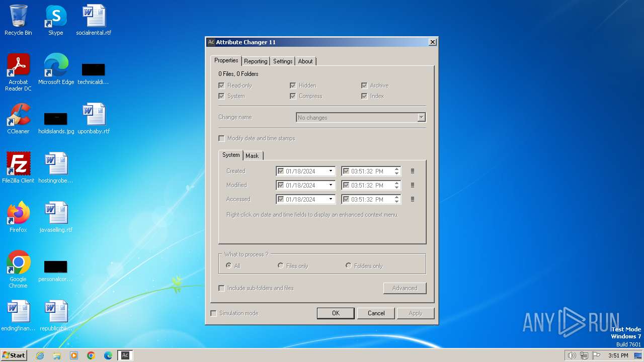
Task: Select Files only radio option
Action: 280,265
